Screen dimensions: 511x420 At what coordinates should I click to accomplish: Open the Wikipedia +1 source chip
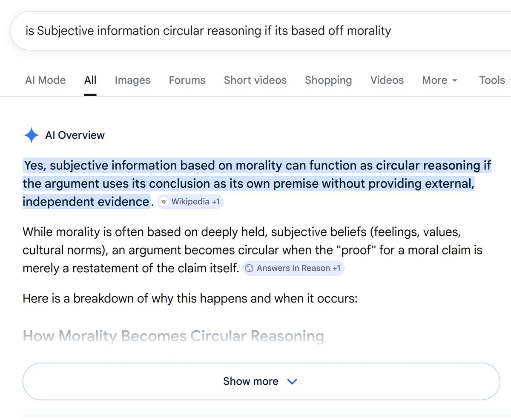coord(190,202)
